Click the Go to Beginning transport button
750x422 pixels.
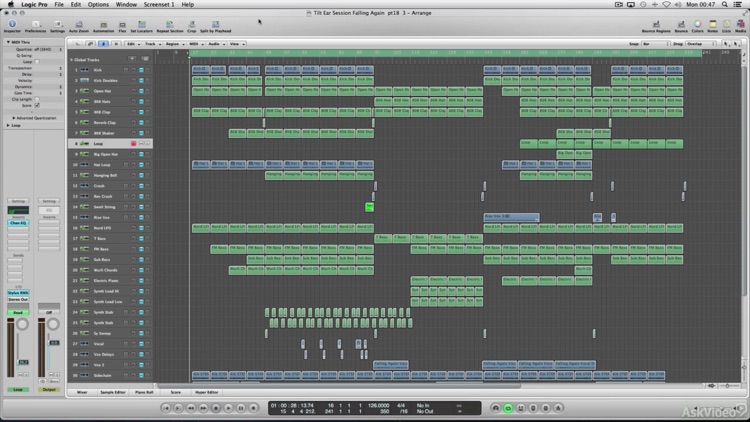click(165, 408)
